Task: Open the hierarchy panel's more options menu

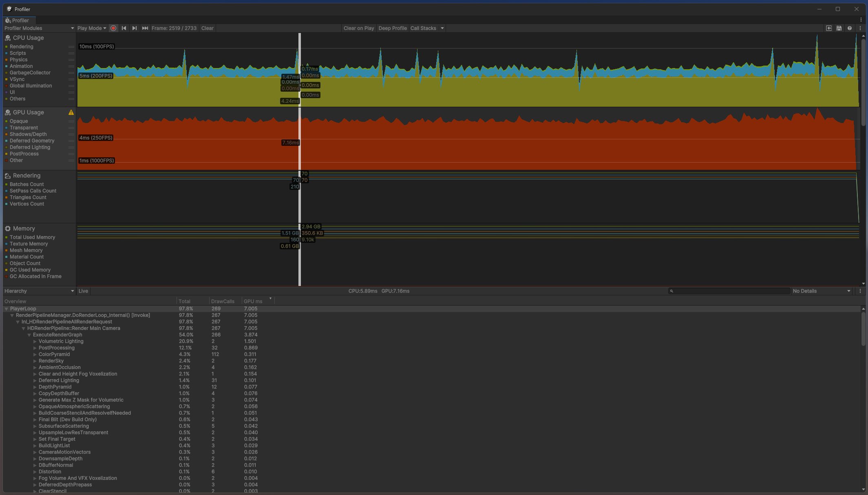Action: tap(861, 291)
